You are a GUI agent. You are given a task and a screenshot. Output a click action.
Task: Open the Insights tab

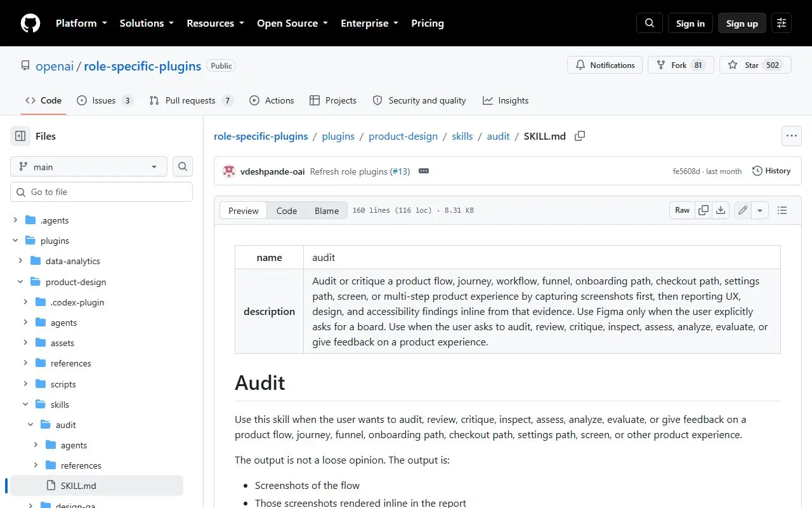[x=506, y=100]
